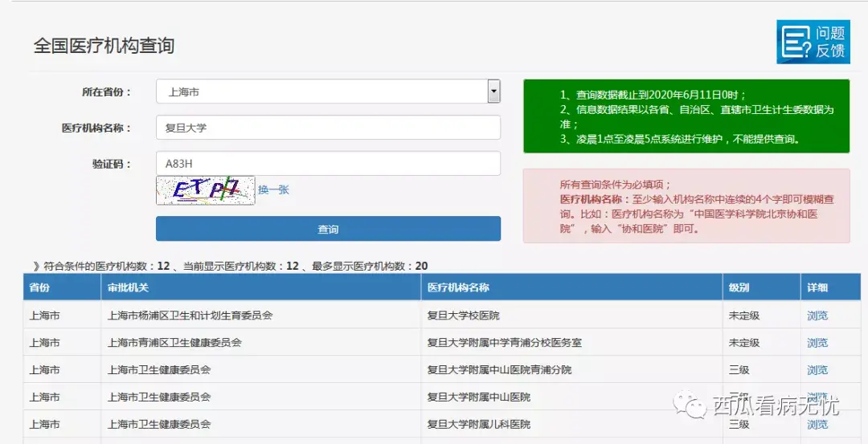
Task: Click the 所在省份 field label
Action: coord(106,92)
